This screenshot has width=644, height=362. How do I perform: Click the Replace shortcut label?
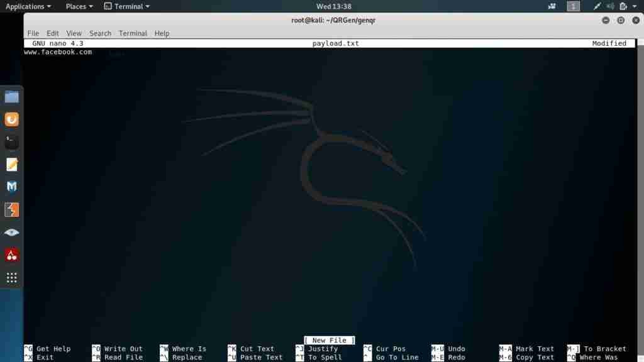[x=187, y=357]
